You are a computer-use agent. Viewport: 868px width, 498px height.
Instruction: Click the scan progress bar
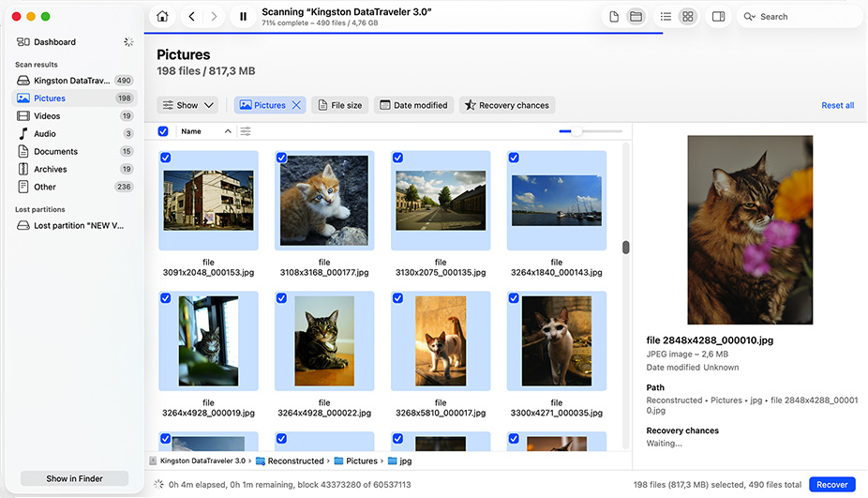tap(404, 33)
